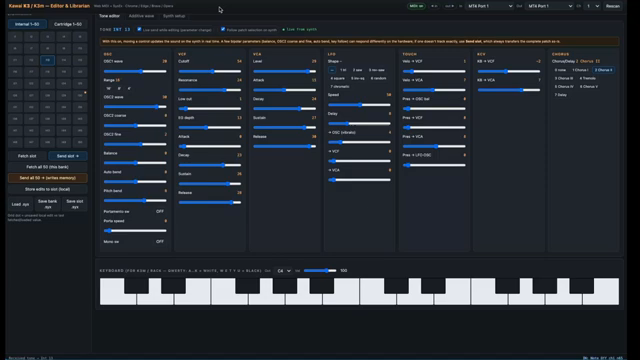Select chorus option 2 Chorus II
This screenshot has width=640, height=360.
603,70
